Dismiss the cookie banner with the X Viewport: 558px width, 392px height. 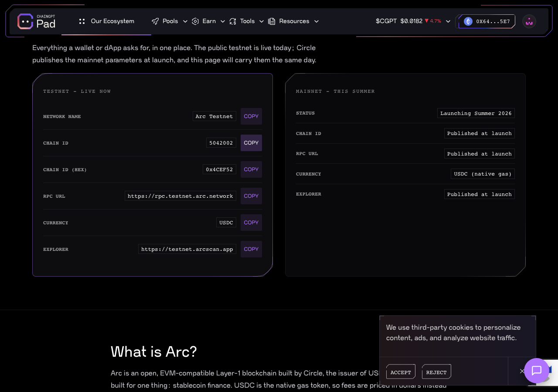point(522,371)
